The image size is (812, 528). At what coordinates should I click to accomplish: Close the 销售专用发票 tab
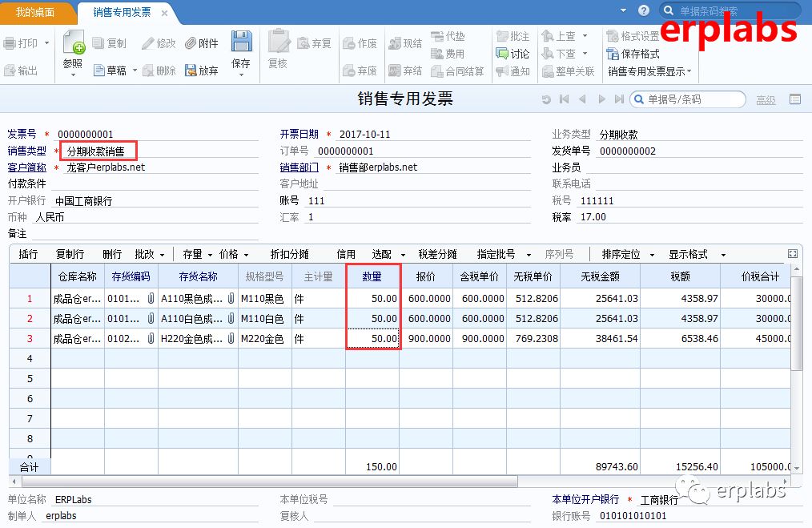(164, 13)
